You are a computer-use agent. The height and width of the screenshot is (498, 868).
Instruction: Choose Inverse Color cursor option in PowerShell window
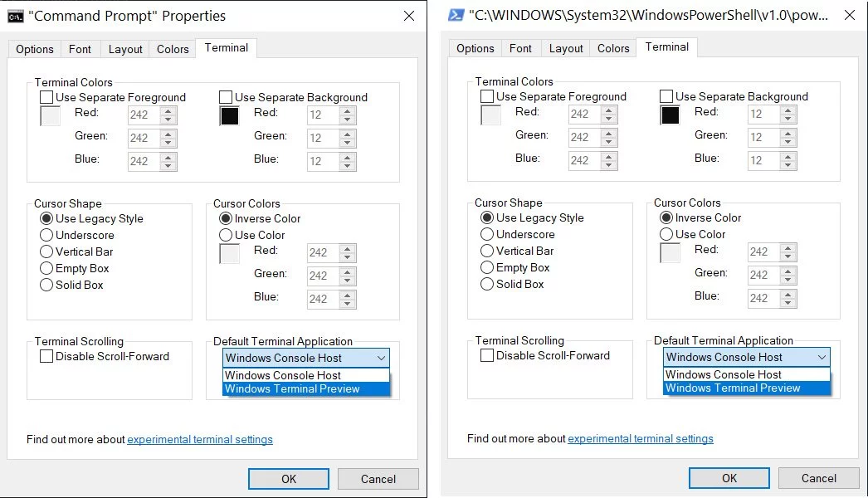click(666, 217)
